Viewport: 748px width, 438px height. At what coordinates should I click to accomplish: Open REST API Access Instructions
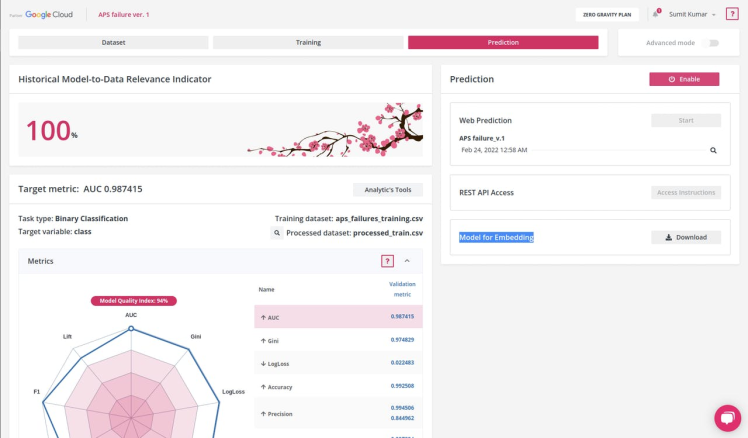point(686,192)
